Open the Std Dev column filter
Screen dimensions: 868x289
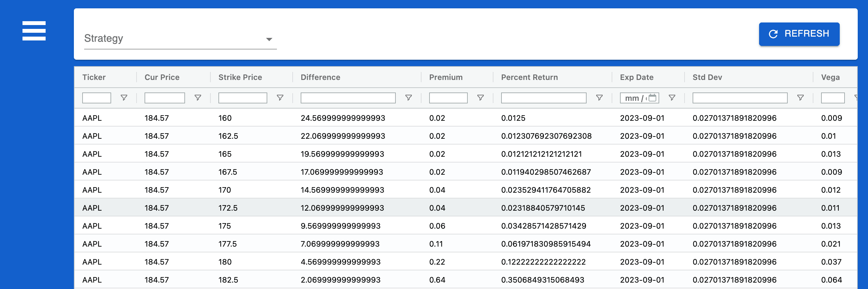tap(800, 98)
